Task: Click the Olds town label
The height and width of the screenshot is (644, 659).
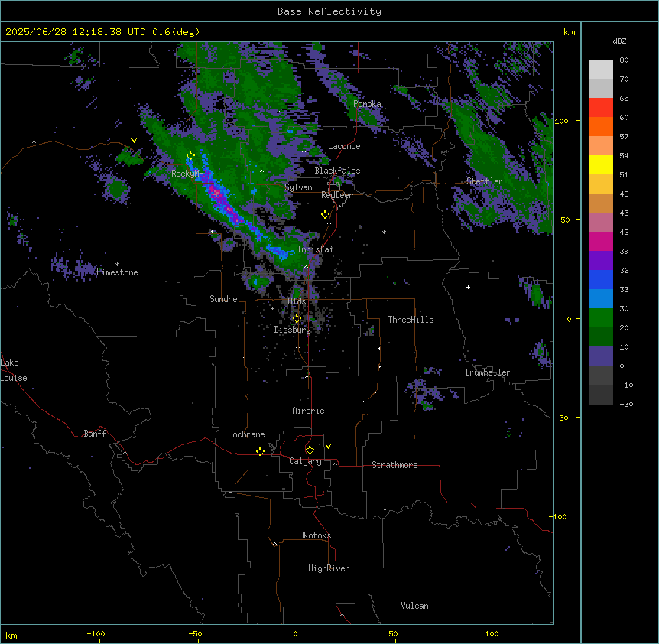Action: [297, 301]
